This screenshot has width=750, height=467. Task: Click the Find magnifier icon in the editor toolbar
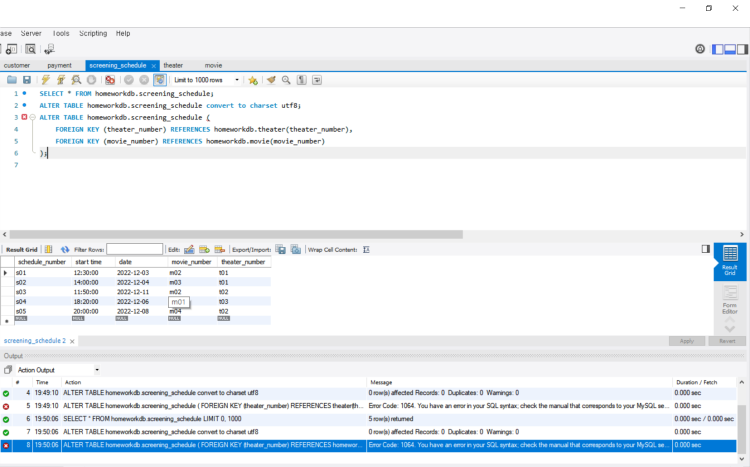[286, 80]
